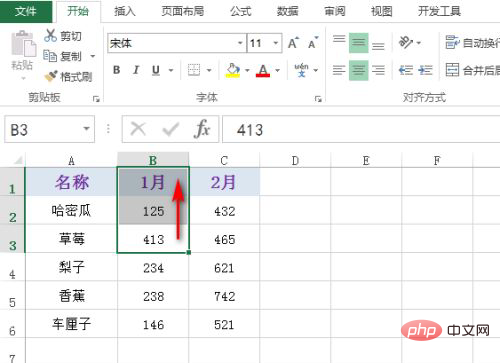Click the insert function fx button
This screenshot has width=500, height=363.
tap(202, 129)
